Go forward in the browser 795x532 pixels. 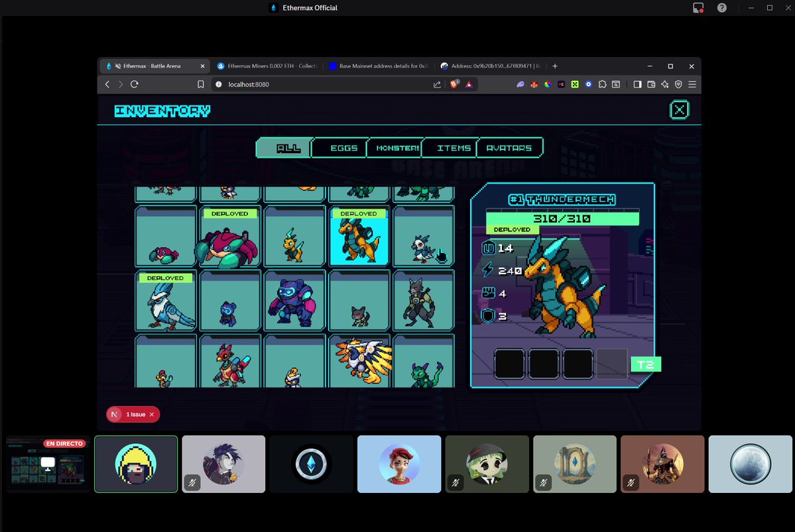point(121,84)
